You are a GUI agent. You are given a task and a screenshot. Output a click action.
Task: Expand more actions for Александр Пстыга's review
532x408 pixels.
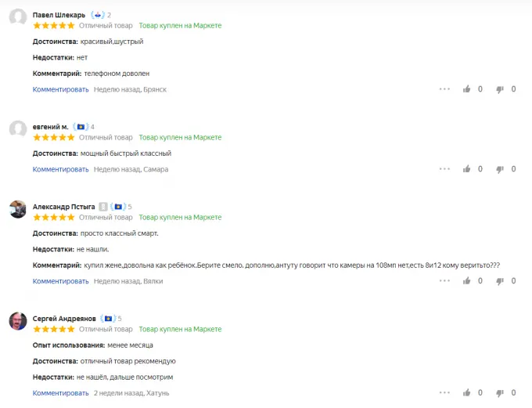pos(444,281)
